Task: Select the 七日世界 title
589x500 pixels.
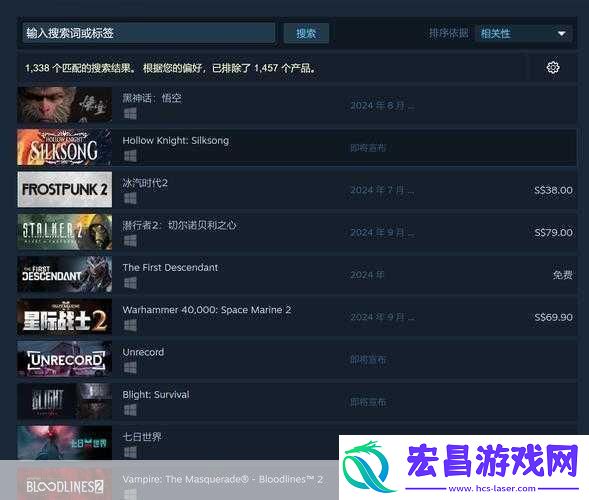Action: [x=142, y=437]
